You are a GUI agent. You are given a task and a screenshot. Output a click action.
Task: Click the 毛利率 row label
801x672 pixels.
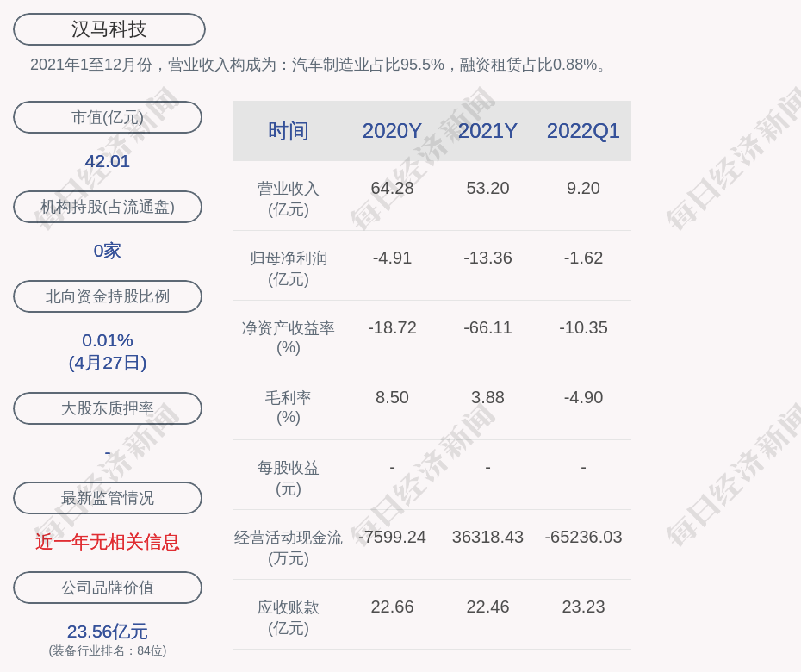(x=289, y=407)
